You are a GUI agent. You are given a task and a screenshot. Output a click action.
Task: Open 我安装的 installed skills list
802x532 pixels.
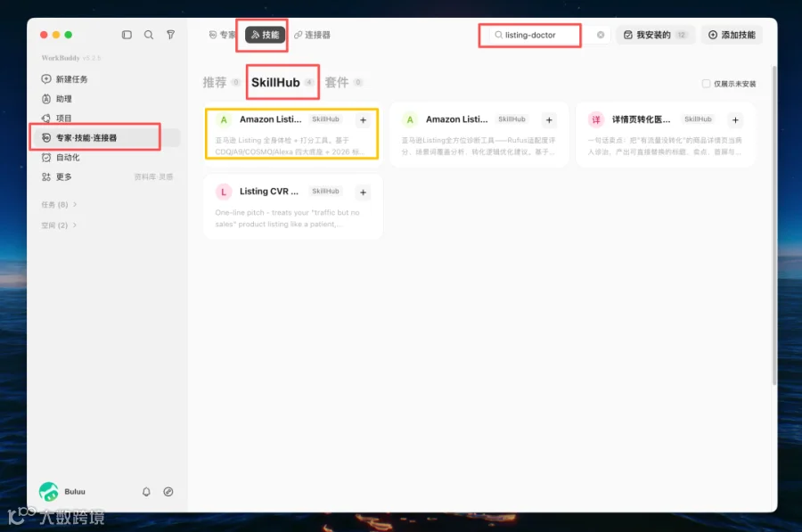[x=656, y=35]
